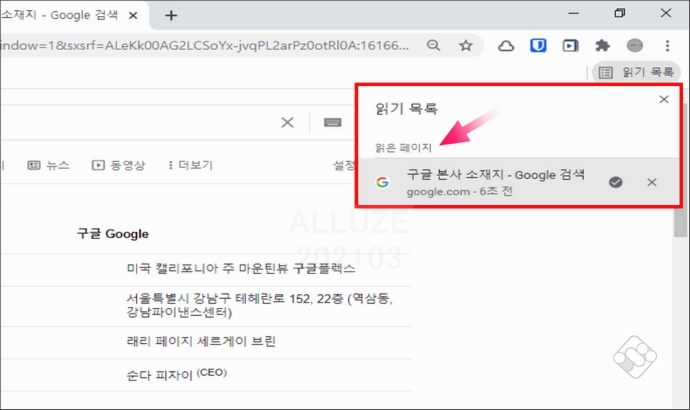
Task: Select the 미국 캘리포니아 주 마운틴뷰 구글플렉스 text
Action: pos(241,268)
